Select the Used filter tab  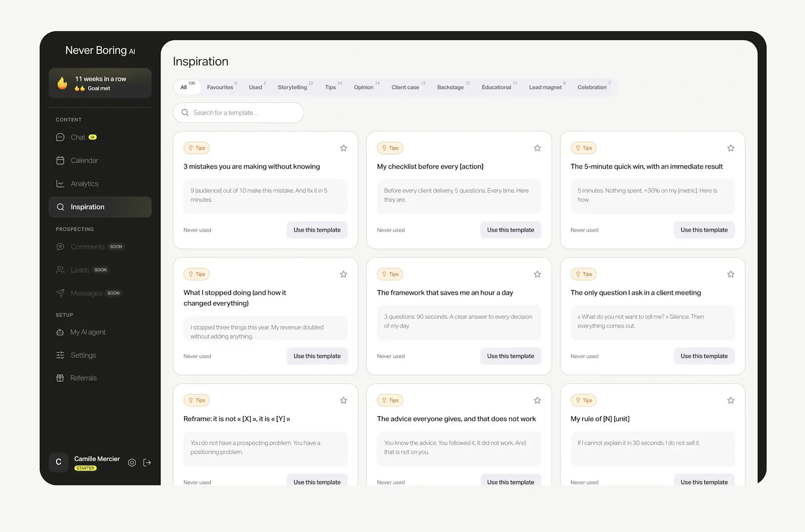(x=257, y=87)
